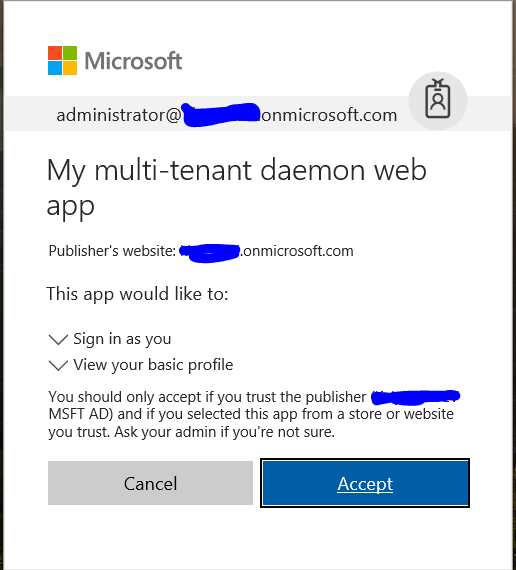Click 'Sign in as you' permission text
Image resolution: width=516 pixels, height=570 pixels.
[122, 339]
